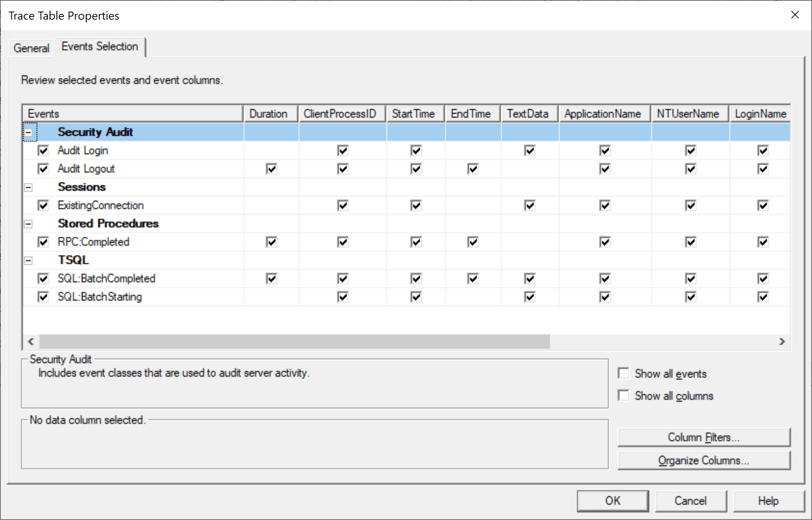Image resolution: width=812 pixels, height=520 pixels.
Task: Disable the RPC:Completed event
Action: click(43, 242)
